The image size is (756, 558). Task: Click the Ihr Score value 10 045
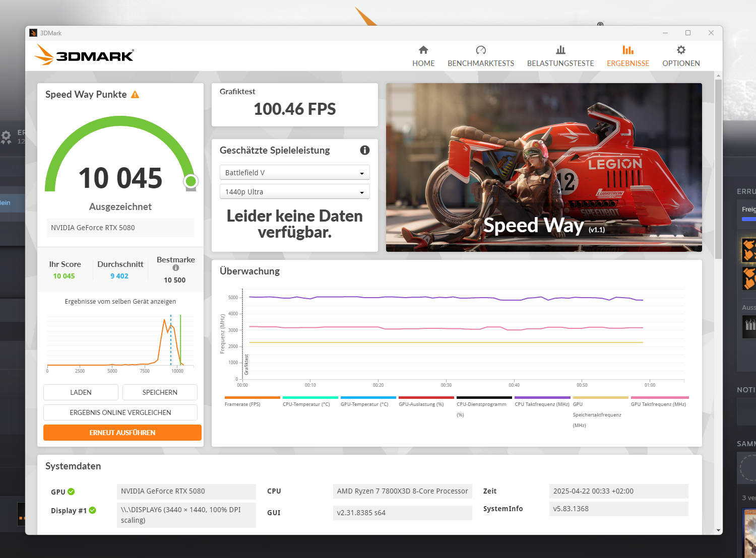click(x=64, y=276)
